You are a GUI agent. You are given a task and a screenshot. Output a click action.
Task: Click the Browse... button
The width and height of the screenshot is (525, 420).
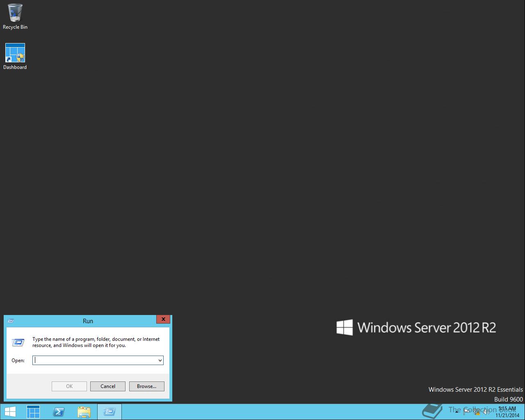[147, 386]
